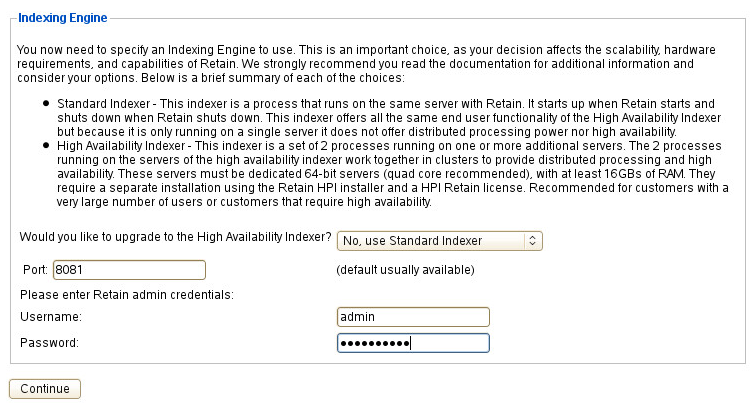Click the "Port:" label
Viewport: 756px width, 408px height.
click(36, 270)
